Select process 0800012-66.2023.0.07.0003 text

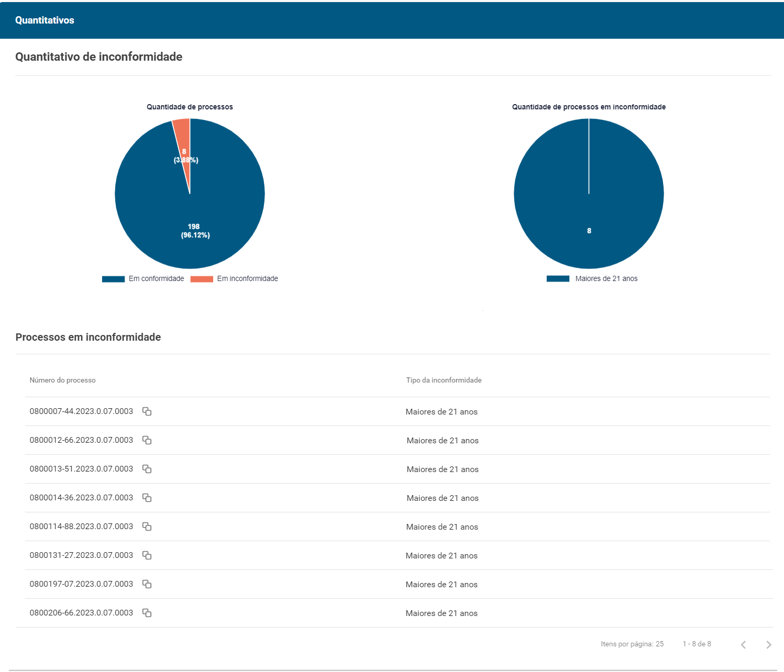[x=81, y=440]
